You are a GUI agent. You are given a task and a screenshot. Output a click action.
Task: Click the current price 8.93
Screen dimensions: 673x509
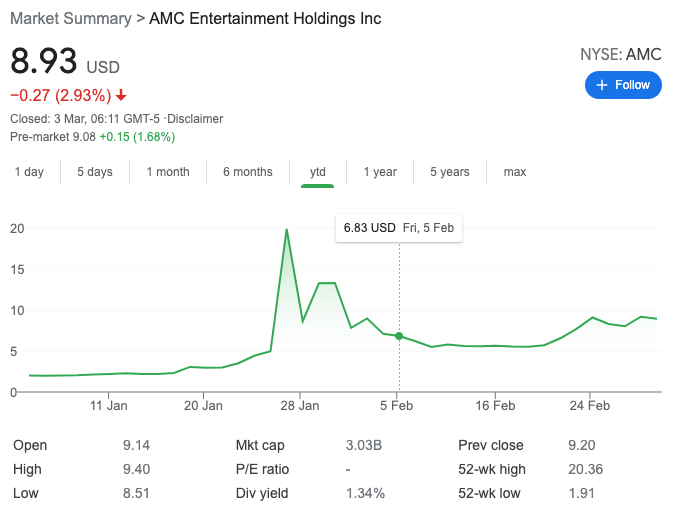[44, 61]
